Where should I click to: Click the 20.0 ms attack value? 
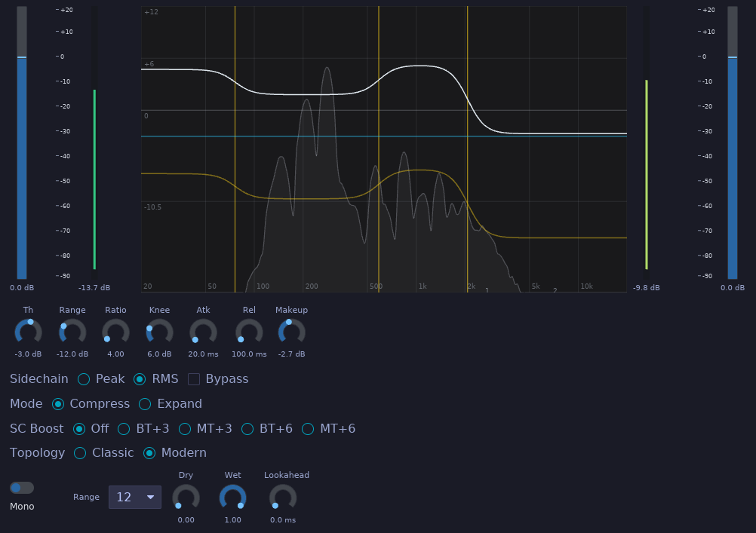(204, 354)
